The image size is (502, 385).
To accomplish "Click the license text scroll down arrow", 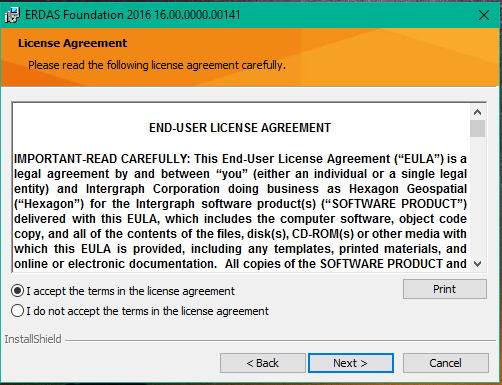I will point(477,264).
